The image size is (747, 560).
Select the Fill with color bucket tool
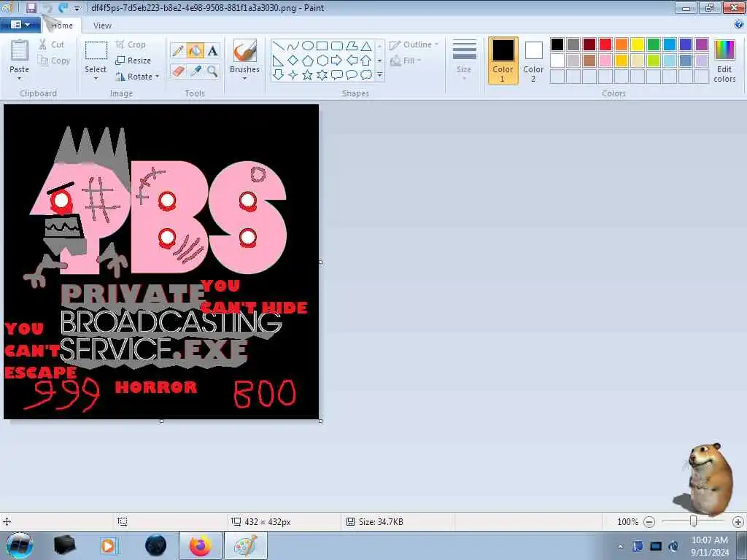(195, 50)
